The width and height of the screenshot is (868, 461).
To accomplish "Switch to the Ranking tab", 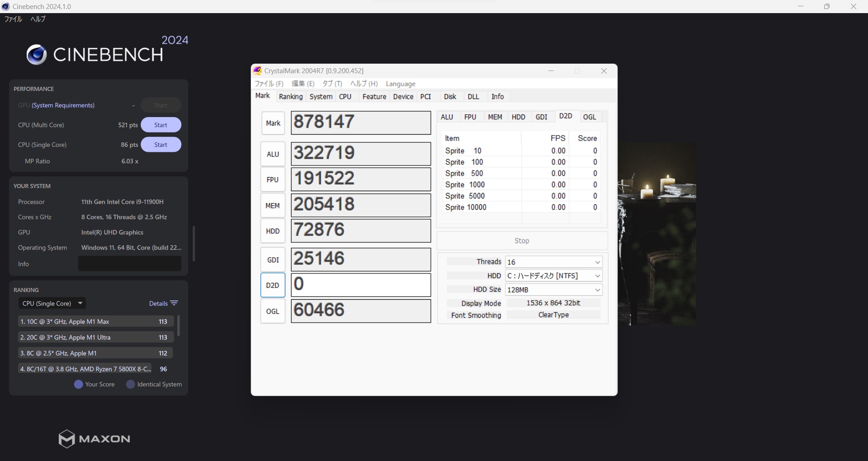I will (x=291, y=97).
